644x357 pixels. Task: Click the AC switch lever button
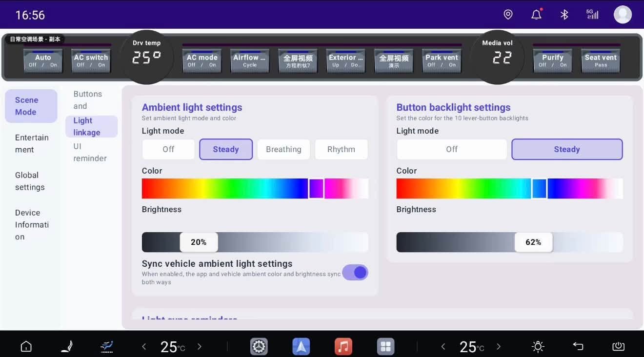click(x=91, y=60)
